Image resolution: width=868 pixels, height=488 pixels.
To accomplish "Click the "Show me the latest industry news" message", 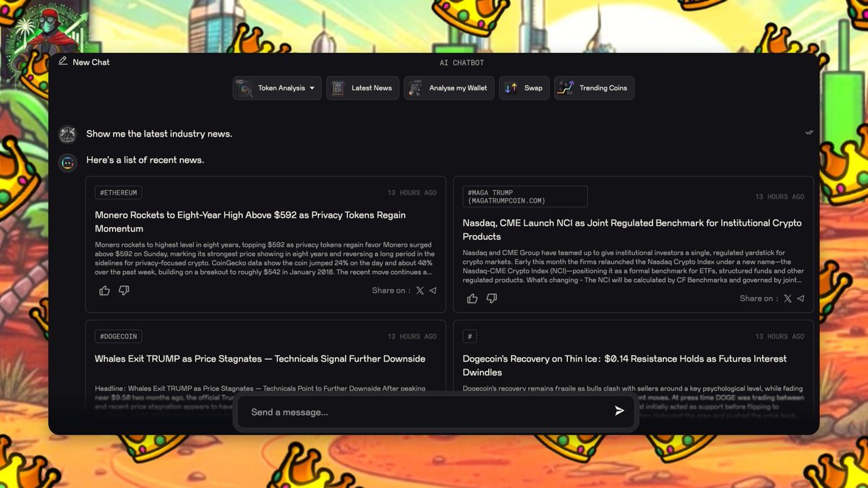I will [159, 134].
